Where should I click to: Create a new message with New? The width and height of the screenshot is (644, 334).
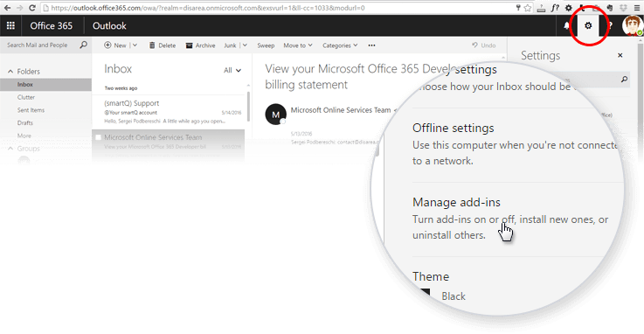point(115,45)
